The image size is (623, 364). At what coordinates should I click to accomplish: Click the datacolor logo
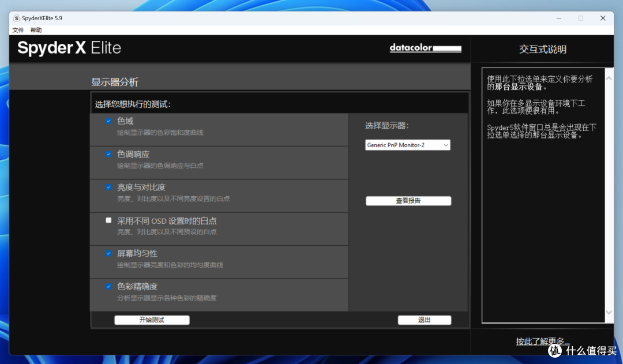[x=426, y=48]
